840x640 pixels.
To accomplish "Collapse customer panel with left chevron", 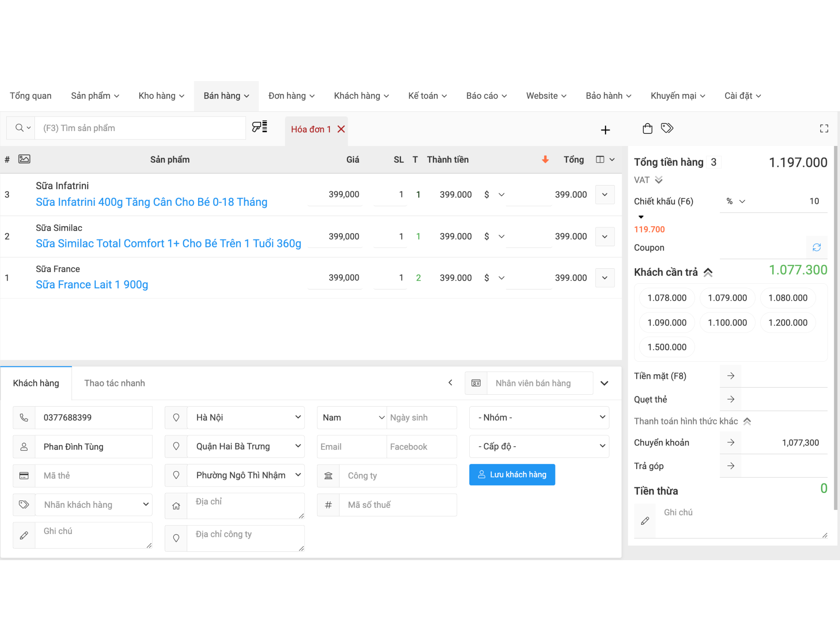I will (450, 383).
